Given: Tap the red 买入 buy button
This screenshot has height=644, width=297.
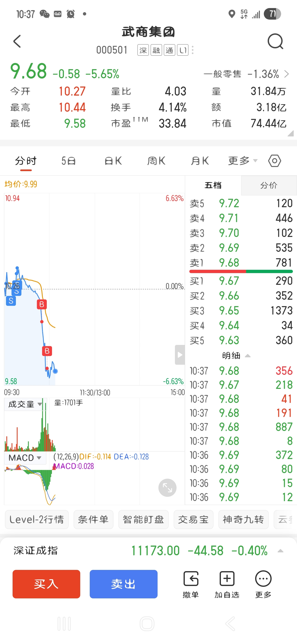Looking at the screenshot, I should pyautogui.click(x=46, y=584).
